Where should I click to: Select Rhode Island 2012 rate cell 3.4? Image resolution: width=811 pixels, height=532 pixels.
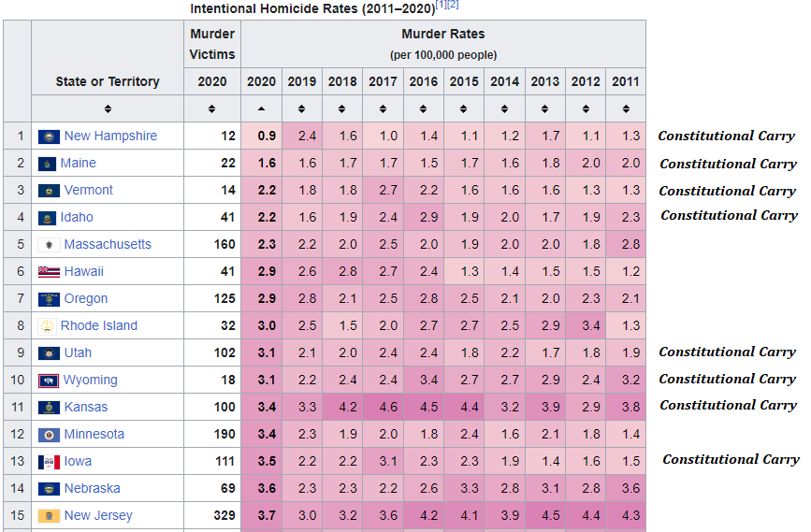(x=586, y=325)
